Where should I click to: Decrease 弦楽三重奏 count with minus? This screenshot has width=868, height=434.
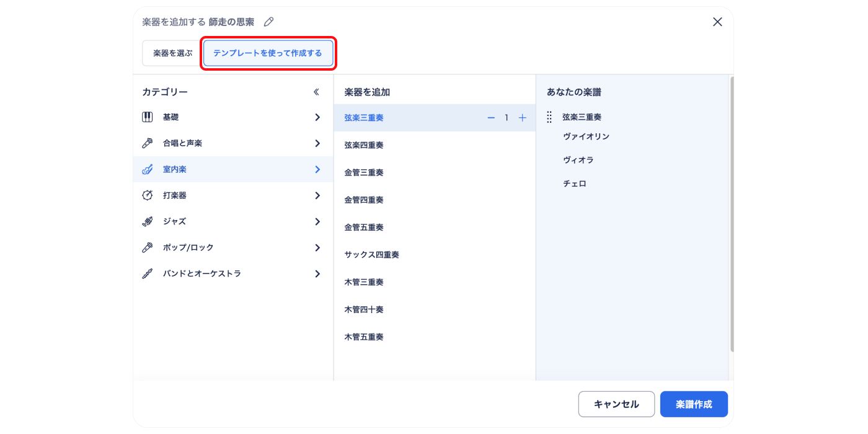point(491,118)
